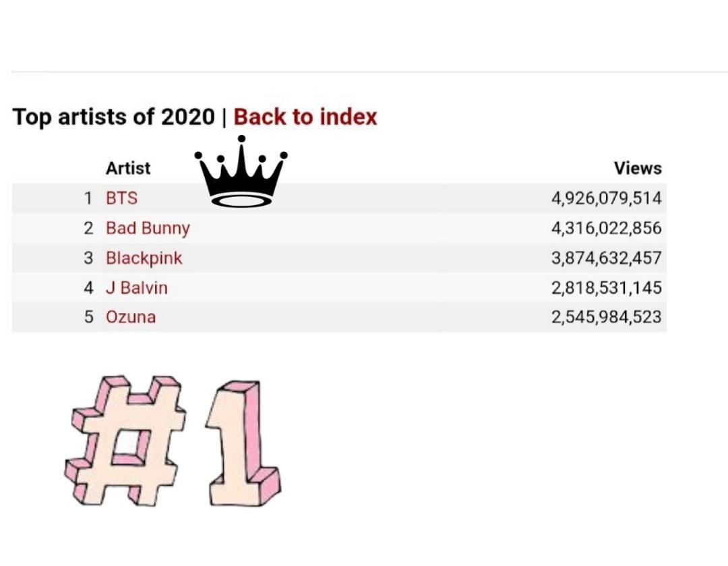
Task: Follow the Back to index link
Action: [305, 117]
